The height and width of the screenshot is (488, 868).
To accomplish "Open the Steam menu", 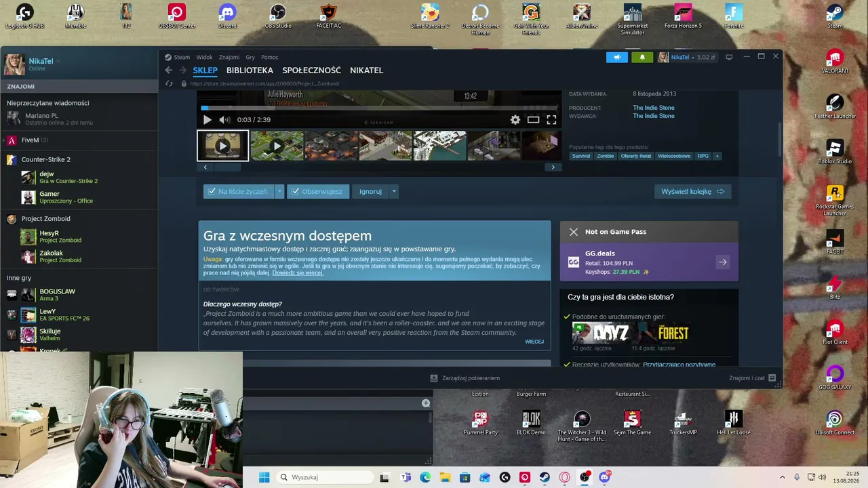I will 182,57.
